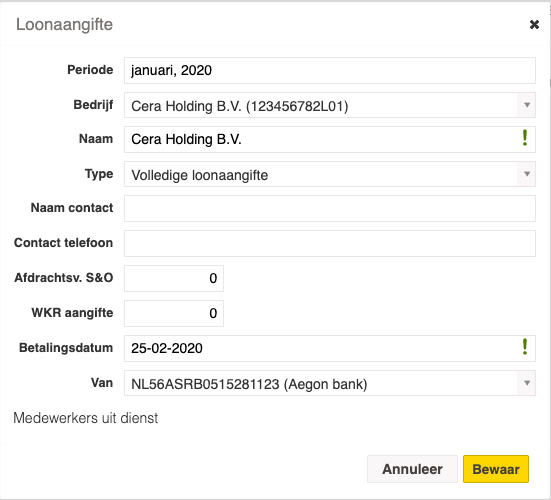Close the Loonaangifte dialog with the X
This screenshot has height=500, width=551.
tap(534, 25)
